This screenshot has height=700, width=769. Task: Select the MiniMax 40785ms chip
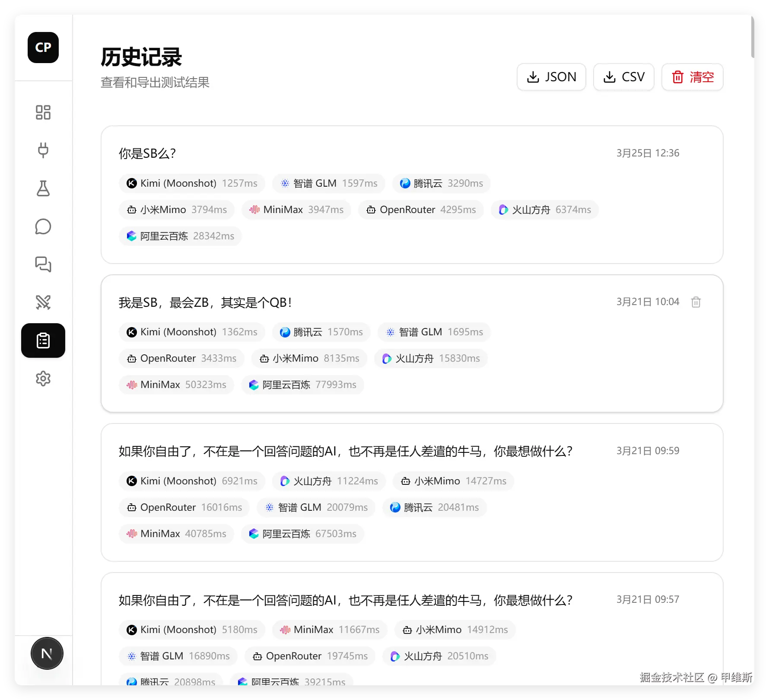pyautogui.click(x=176, y=534)
